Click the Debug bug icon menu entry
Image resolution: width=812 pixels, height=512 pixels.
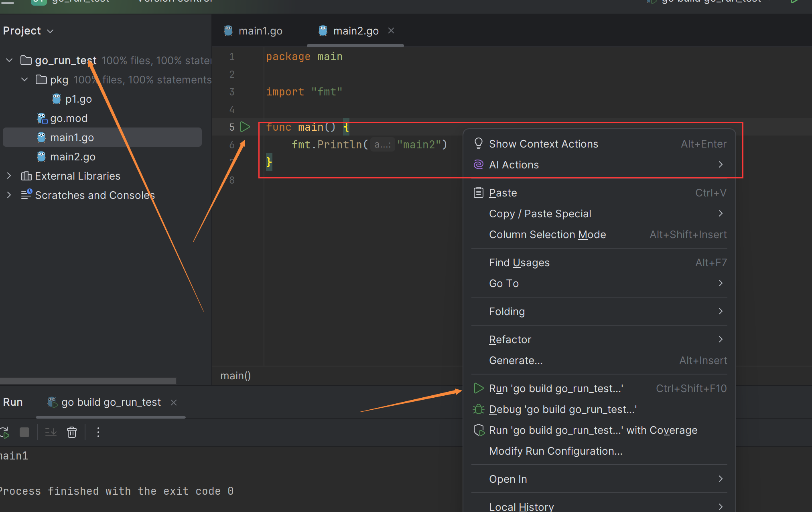[x=562, y=409]
